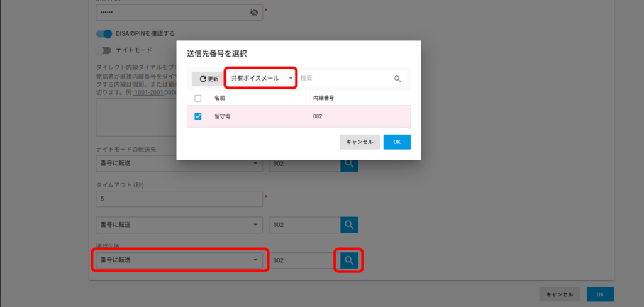This screenshot has width=644, height=307.
Task: Open ナイトモードの転送先 dropdown
Action: click(x=179, y=164)
